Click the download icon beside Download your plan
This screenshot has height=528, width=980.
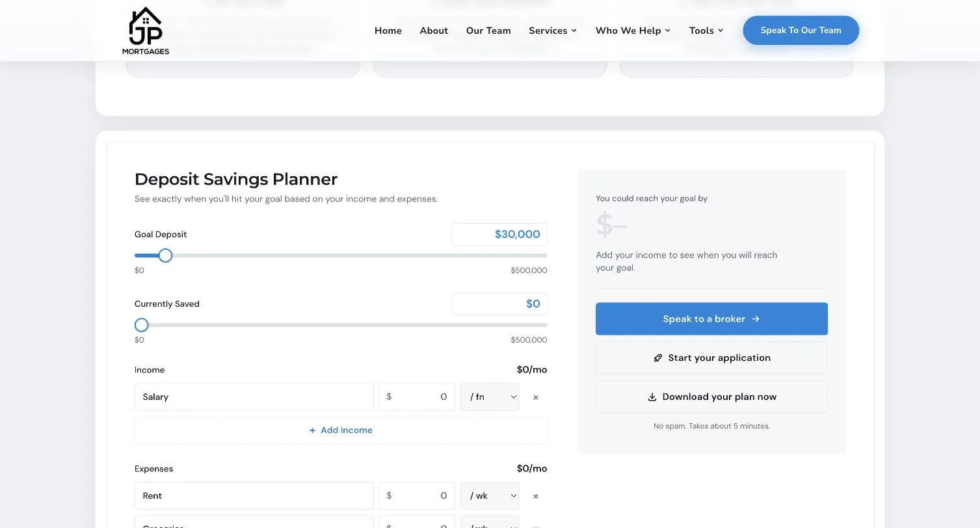pyautogui.click(x=652, y=397)
